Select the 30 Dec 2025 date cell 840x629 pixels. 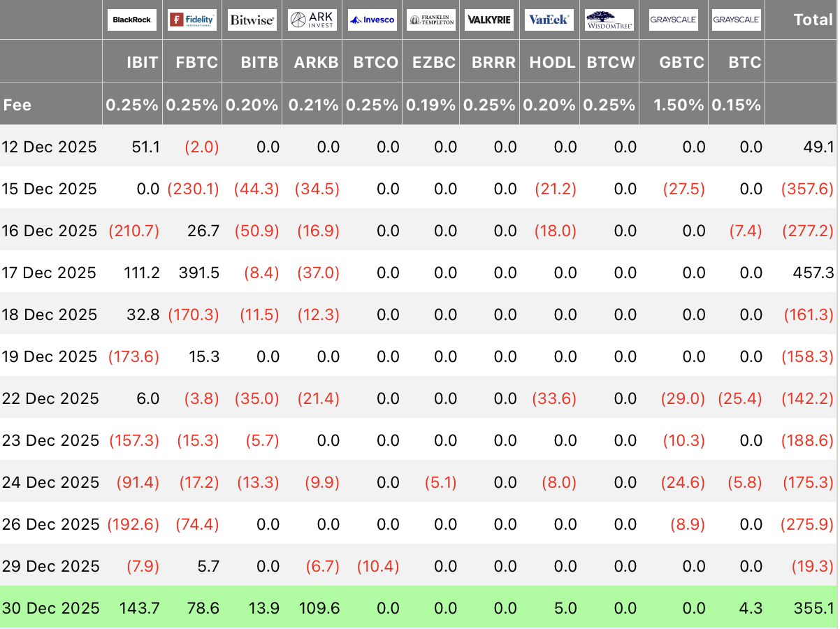click(x=50, y=608)
